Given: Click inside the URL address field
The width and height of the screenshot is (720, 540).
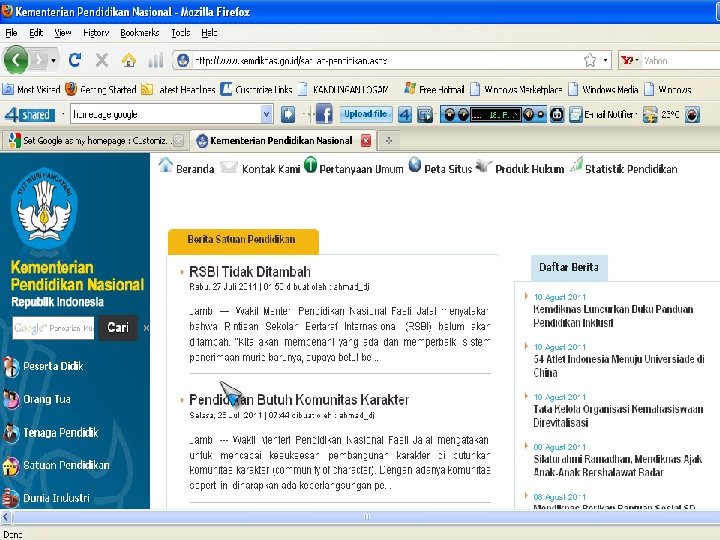Looking at the screenshot, I should [x=386, y=61].
